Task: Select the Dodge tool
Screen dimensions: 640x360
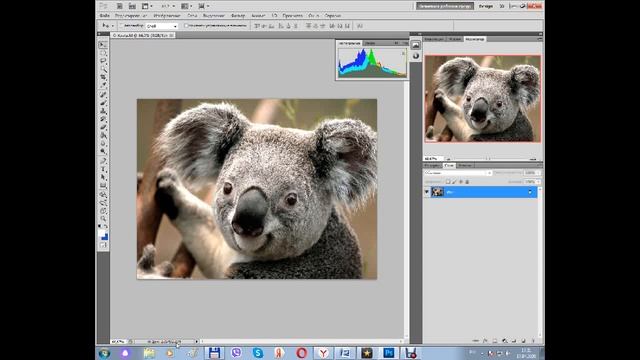Action: coord(103,152)
